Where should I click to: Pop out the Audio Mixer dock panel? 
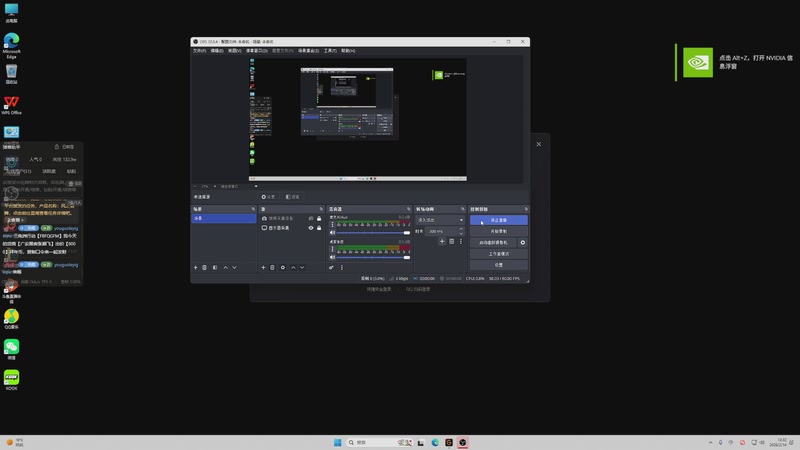click(408, 209)
